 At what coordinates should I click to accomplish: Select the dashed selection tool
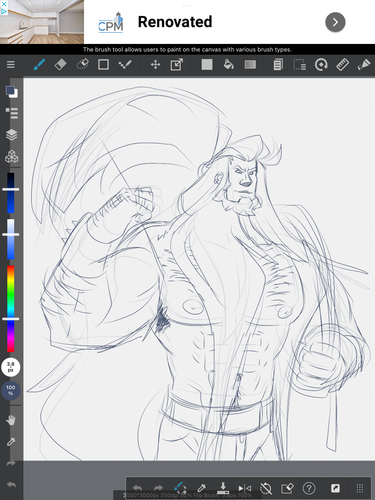299,64
